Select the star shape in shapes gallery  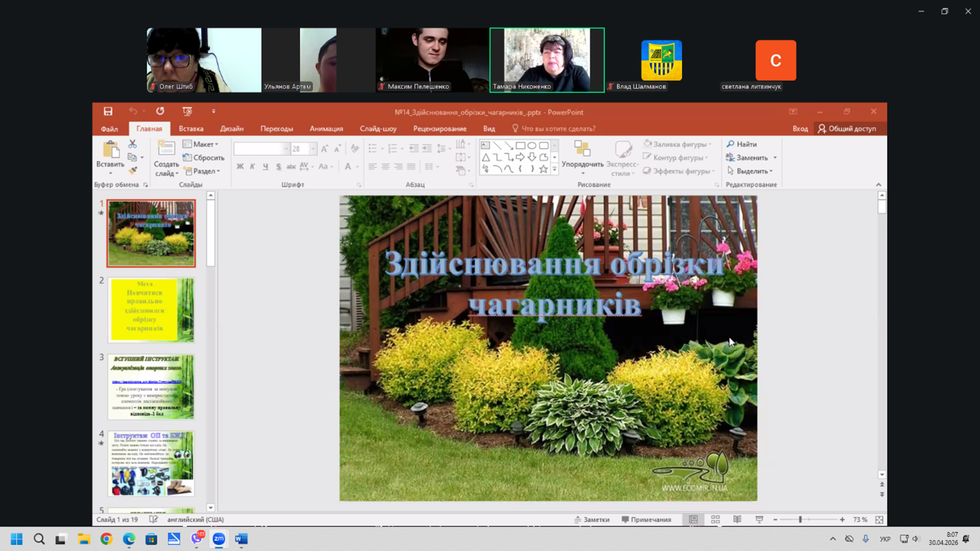point(543,169)
